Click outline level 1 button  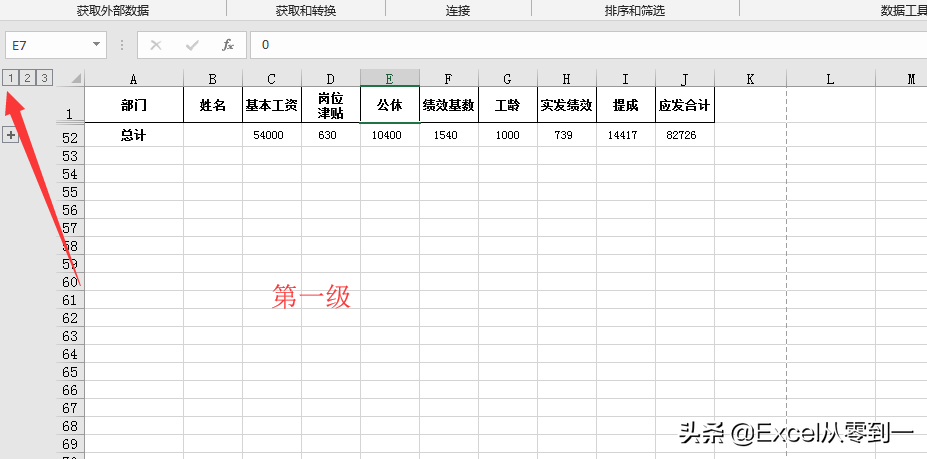pos(11,77)
